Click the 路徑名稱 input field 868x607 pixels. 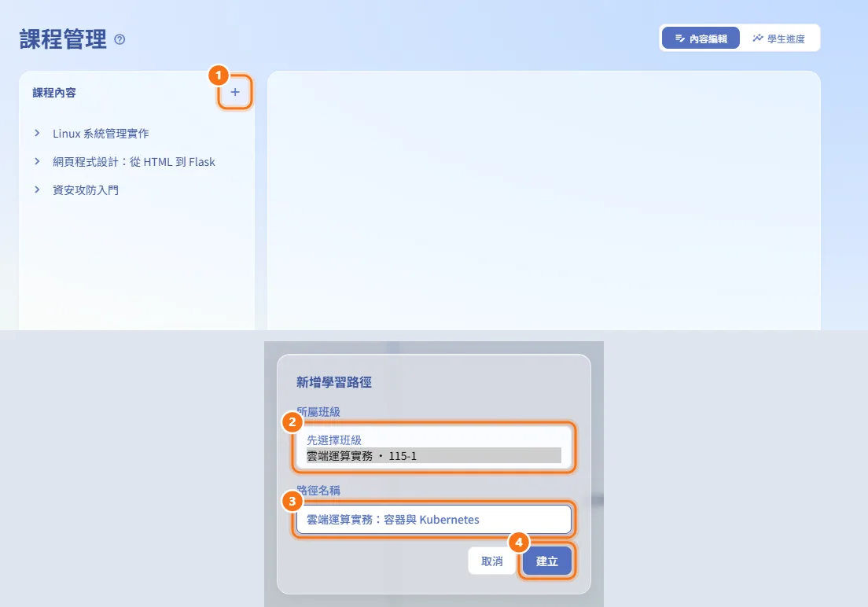433,520
